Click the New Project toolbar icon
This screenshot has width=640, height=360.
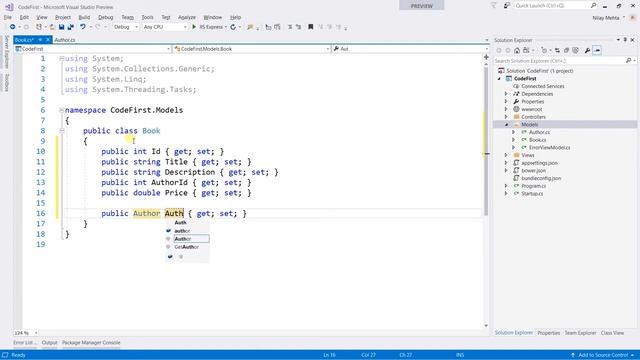pyautogui.click(x=39, y=27)
